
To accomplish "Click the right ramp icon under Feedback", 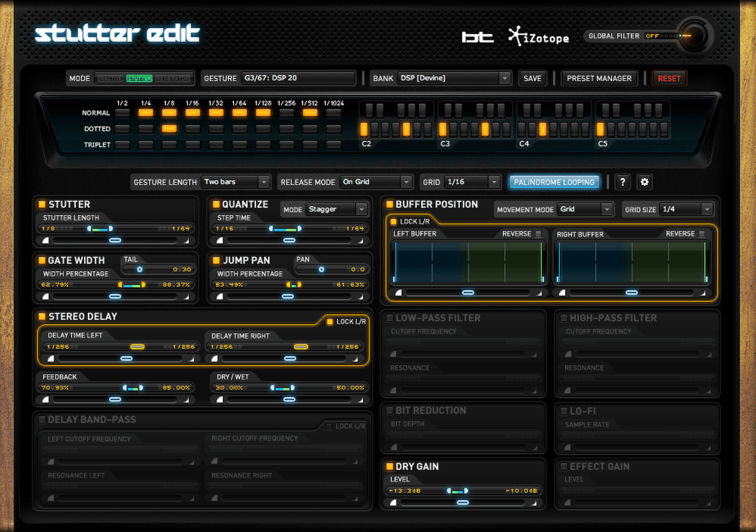I will [x=186, y=400].
